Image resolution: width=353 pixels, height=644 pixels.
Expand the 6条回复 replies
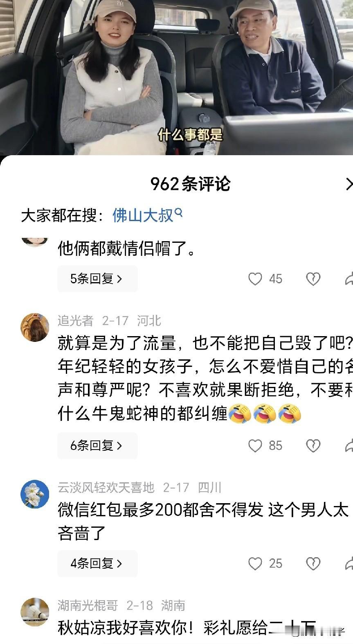97,445
